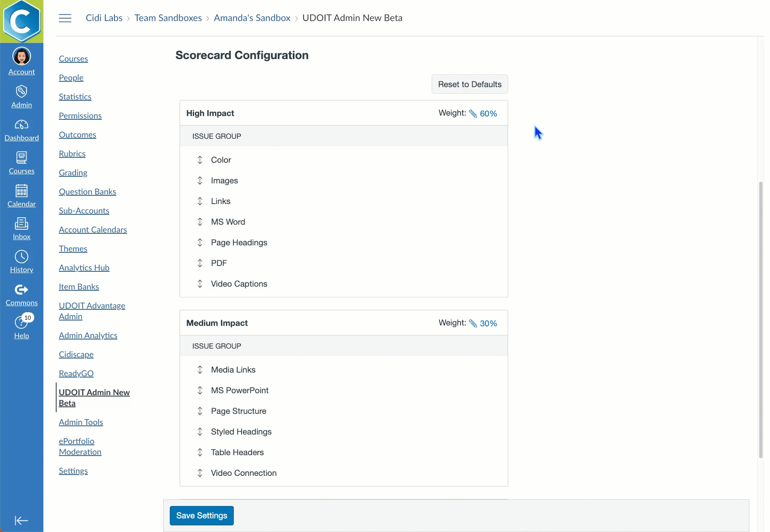Open Rubrics in the account menu
770x532 pixels.
[72, 154]
